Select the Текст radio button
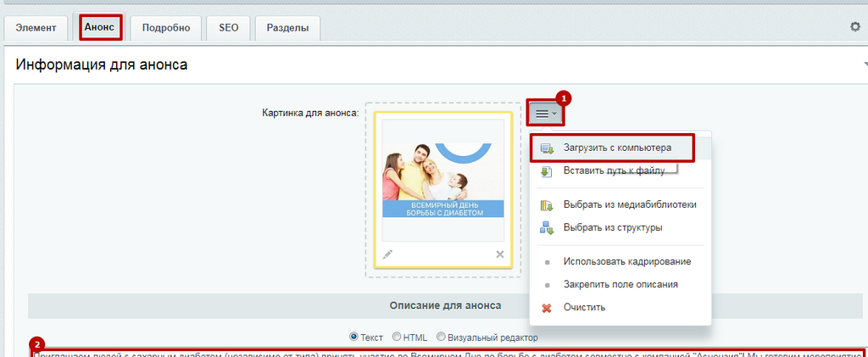The image size is (868, 357). 353,337
